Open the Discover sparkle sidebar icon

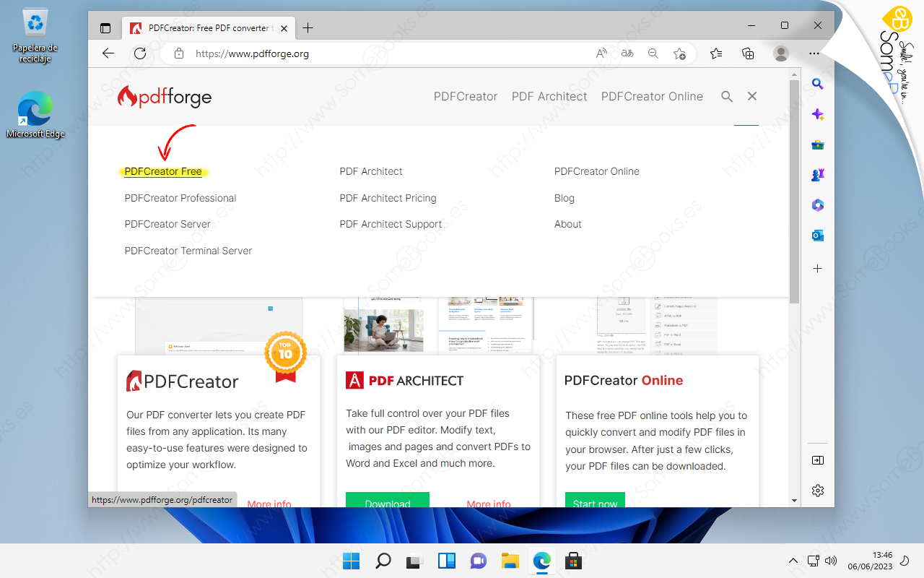click(818, 114)
